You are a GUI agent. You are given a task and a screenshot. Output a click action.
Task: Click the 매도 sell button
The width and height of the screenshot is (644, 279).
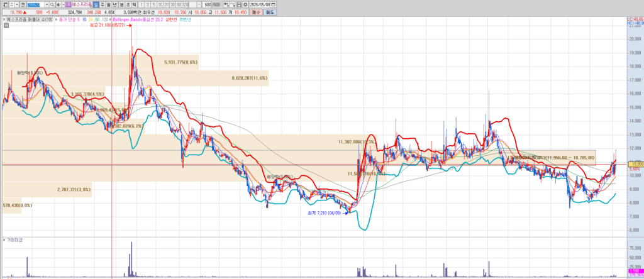click(270, 13)
